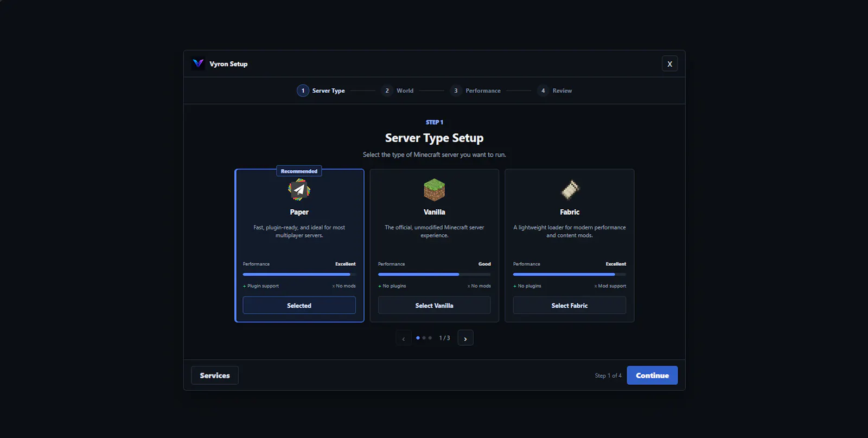Click the Continue button
Viewport: 868px width, 438px height.
point(652,375)
